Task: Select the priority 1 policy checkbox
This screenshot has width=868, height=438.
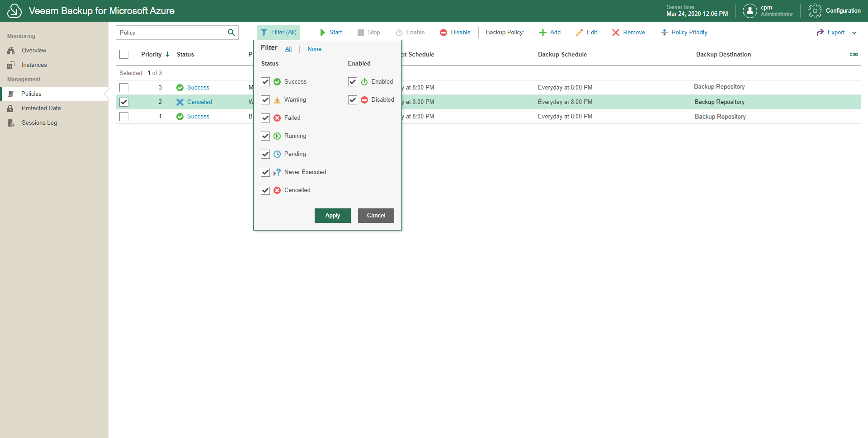Action: 124,117
